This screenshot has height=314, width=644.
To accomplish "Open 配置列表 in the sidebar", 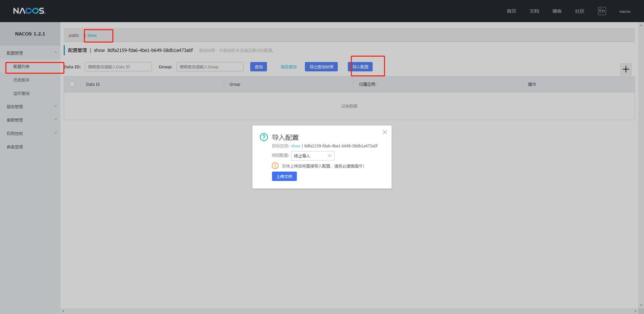I will (x=21, y=67).
